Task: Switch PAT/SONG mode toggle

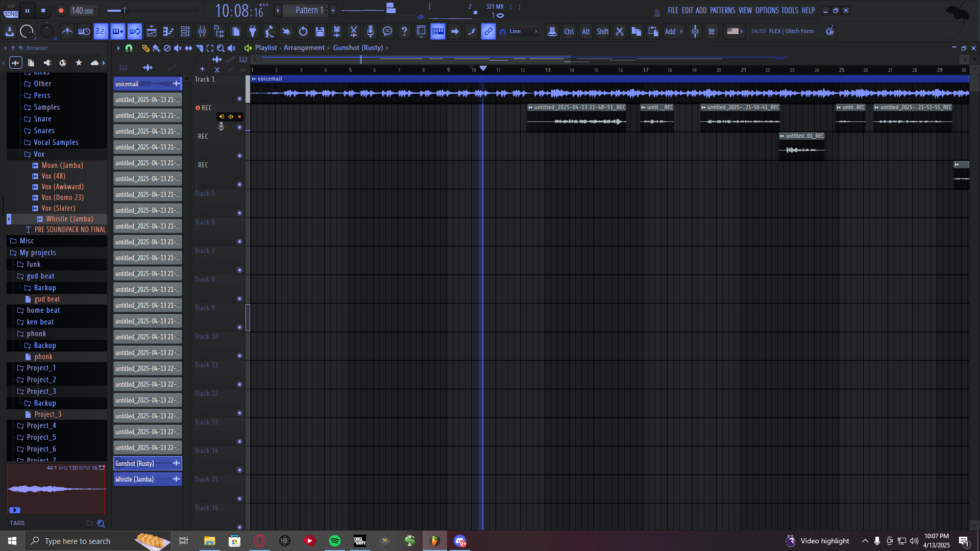Action: pyautogui.click(x=11, y=11)
